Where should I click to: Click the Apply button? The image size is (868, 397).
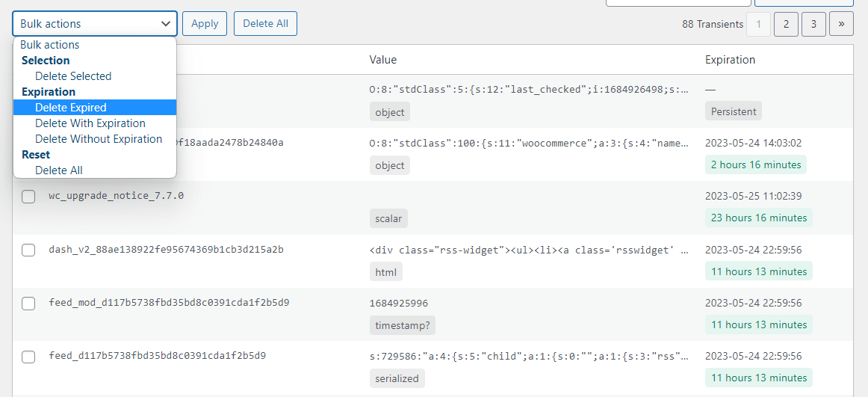click(204, 24)
